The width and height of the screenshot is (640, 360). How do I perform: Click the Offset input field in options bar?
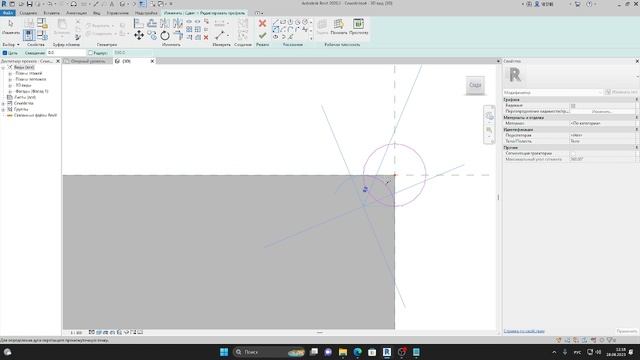point(66,53)
